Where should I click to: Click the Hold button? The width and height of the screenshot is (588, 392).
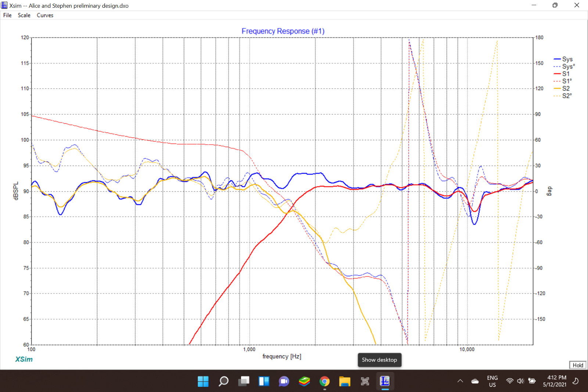578,365
